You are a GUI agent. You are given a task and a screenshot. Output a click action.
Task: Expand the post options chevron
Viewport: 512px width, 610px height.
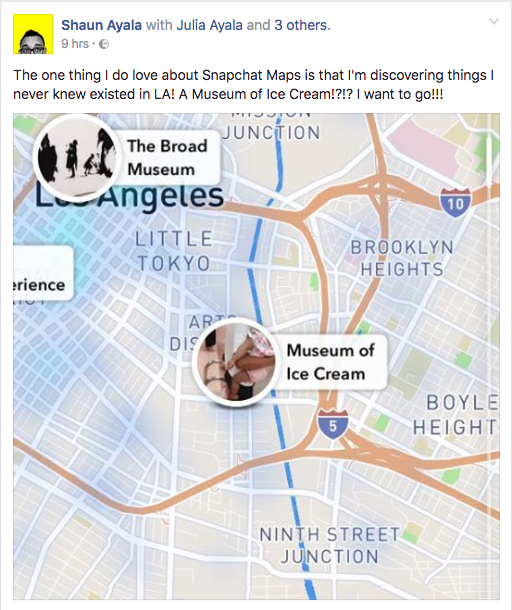(494, 21)
